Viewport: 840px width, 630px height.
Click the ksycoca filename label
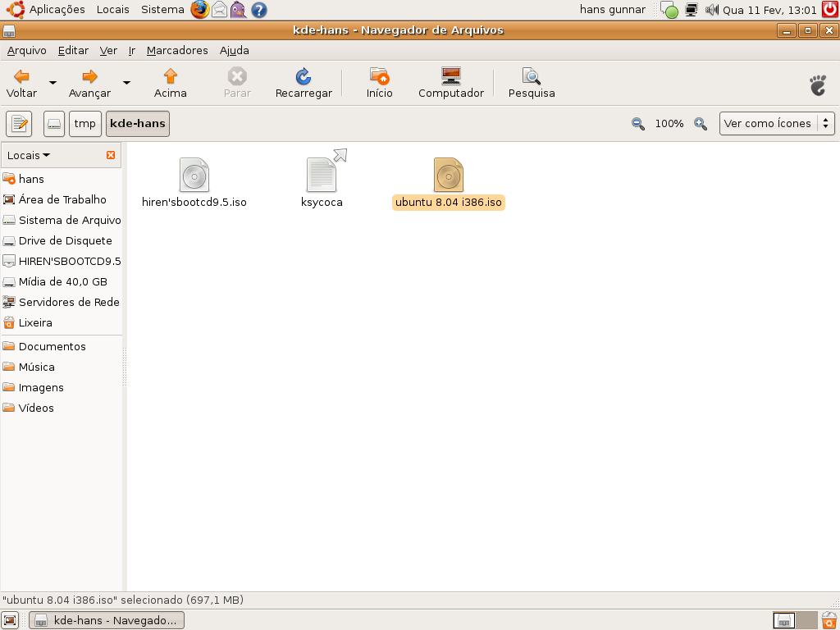pos(322,203)
